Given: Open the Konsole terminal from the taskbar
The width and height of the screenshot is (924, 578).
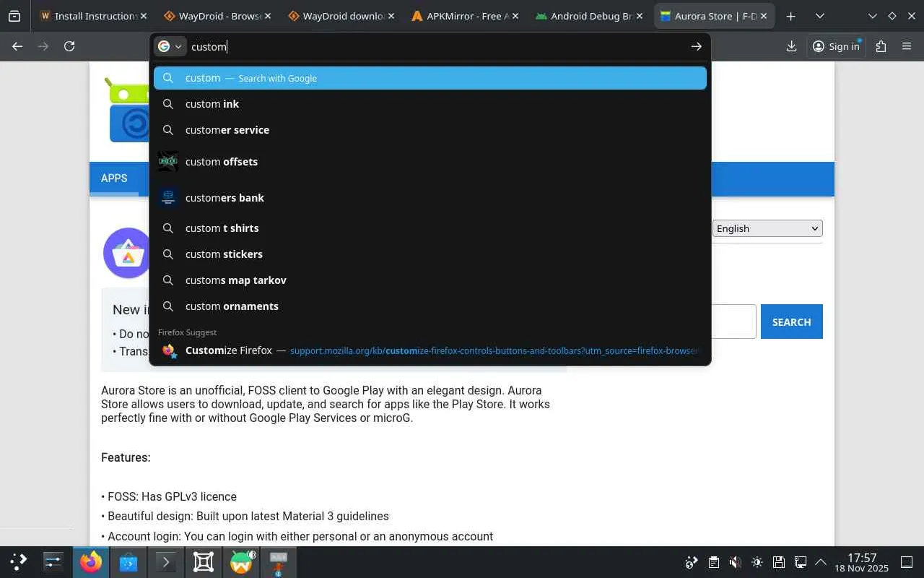Looking at the screenshot, I should 166,561.
